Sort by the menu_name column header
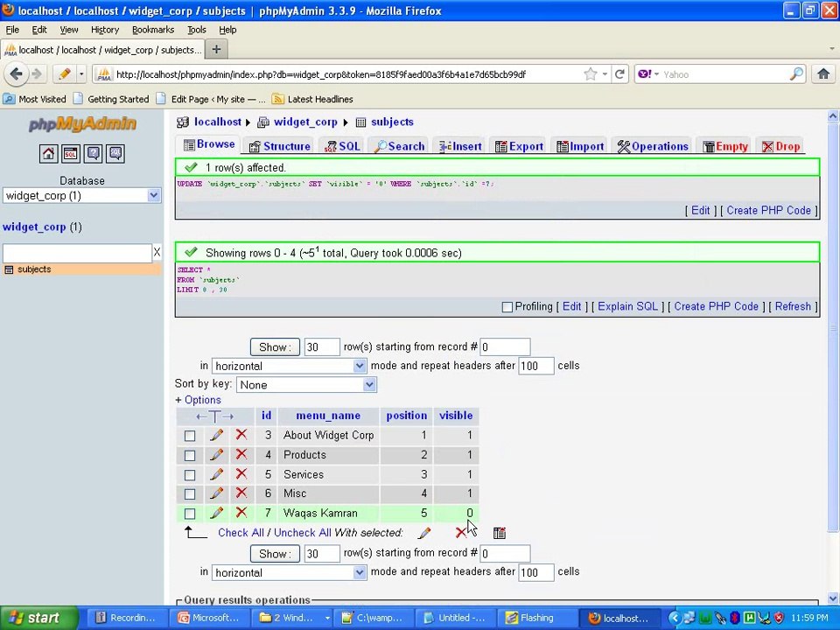Screen dimensions: 840x630 328,416
